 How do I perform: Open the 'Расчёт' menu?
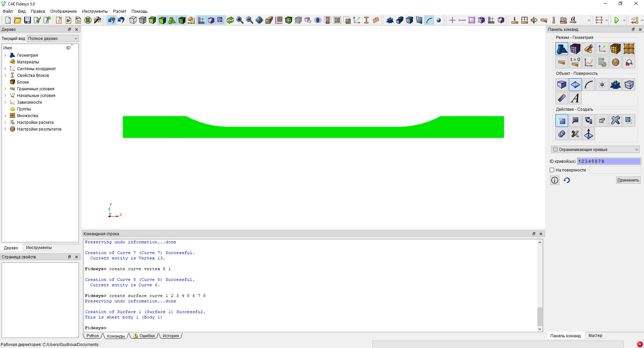119,11
